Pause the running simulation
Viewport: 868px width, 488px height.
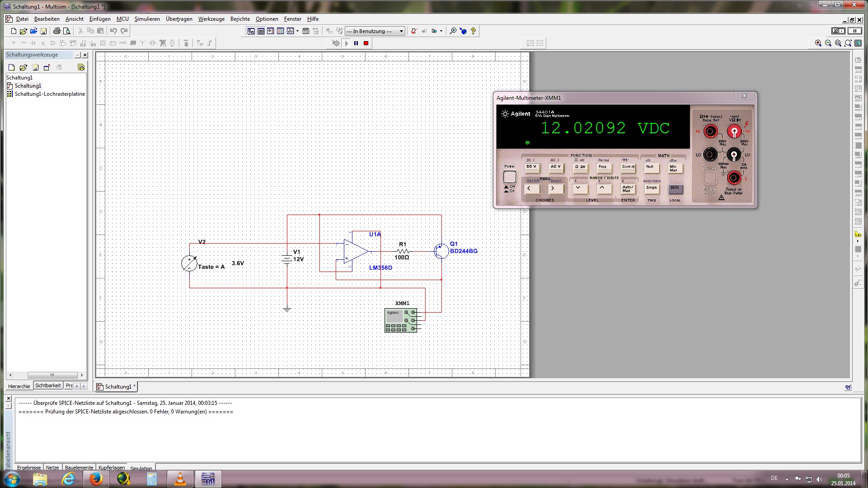(356, 43)
